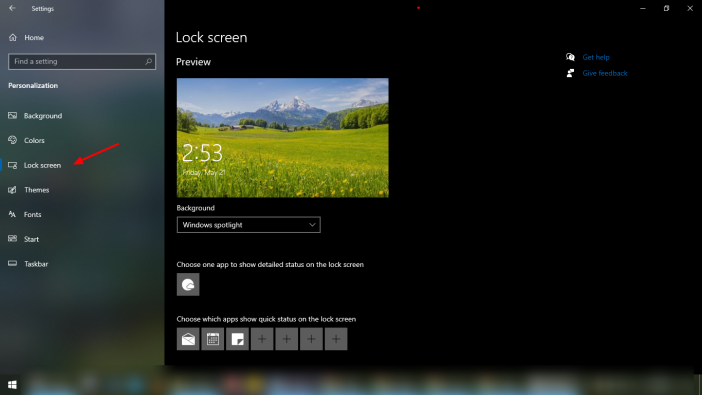Open the Get help link
Viewport: 702px width, 395px height.
pyautogui.click(x=596, y=57)
